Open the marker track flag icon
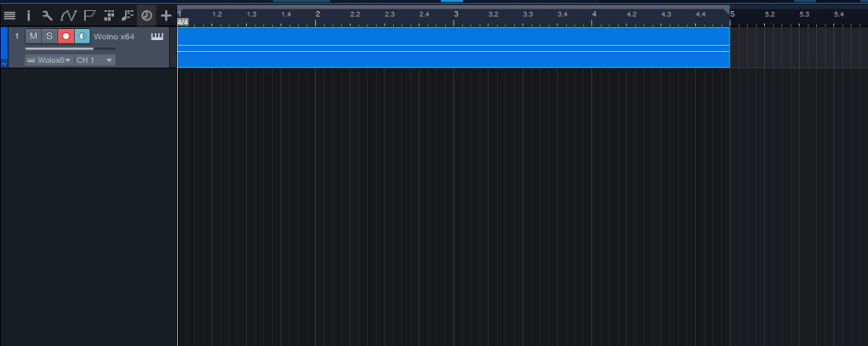This screenshot has height=346, width=868. tap(89, 16)
